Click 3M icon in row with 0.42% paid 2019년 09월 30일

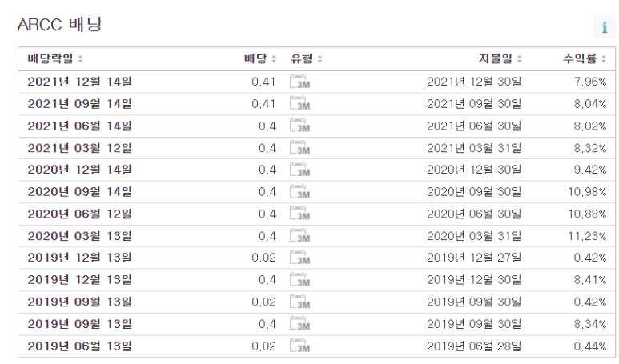click(x=299, y=302)
